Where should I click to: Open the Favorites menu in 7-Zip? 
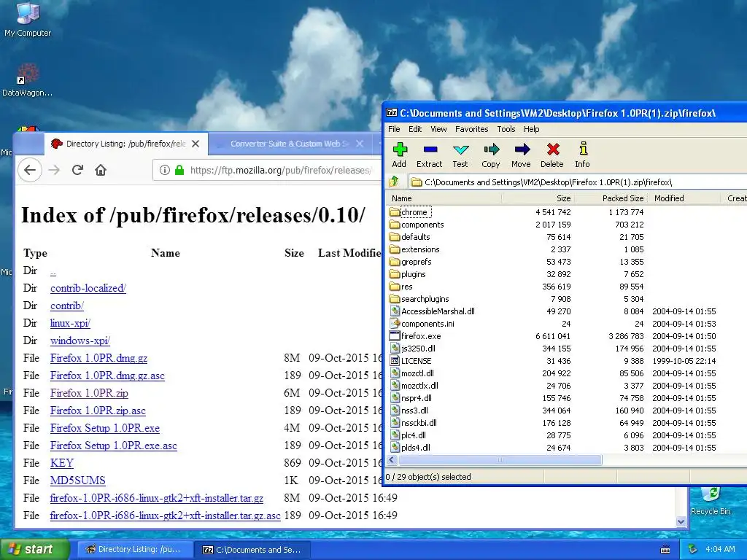click(472, 129)
